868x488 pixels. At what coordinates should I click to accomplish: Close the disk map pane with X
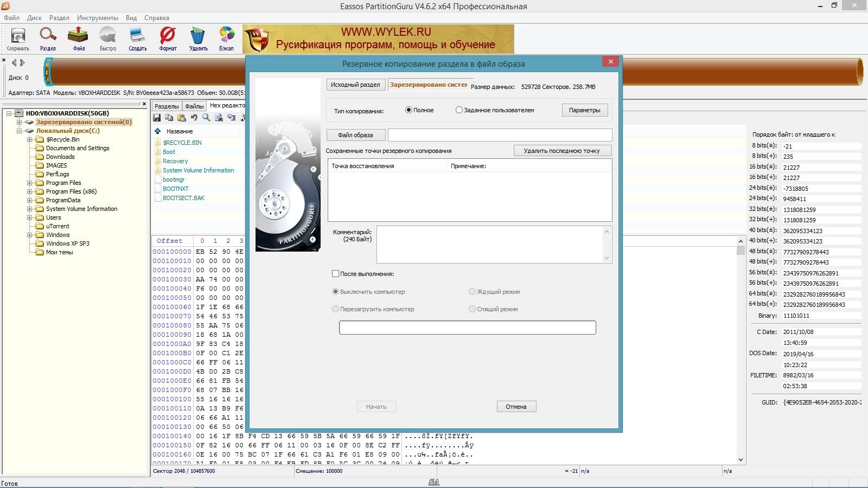click(x=4, y=60)
